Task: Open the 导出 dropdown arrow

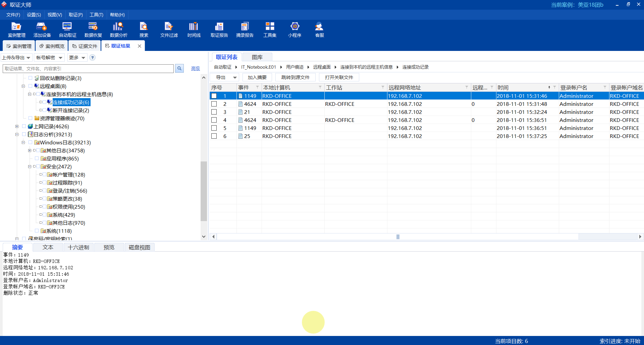Action: tap(235, 77)
